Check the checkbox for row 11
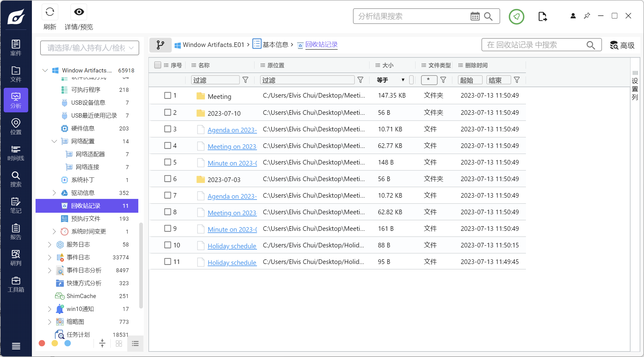 pos(167,262)
